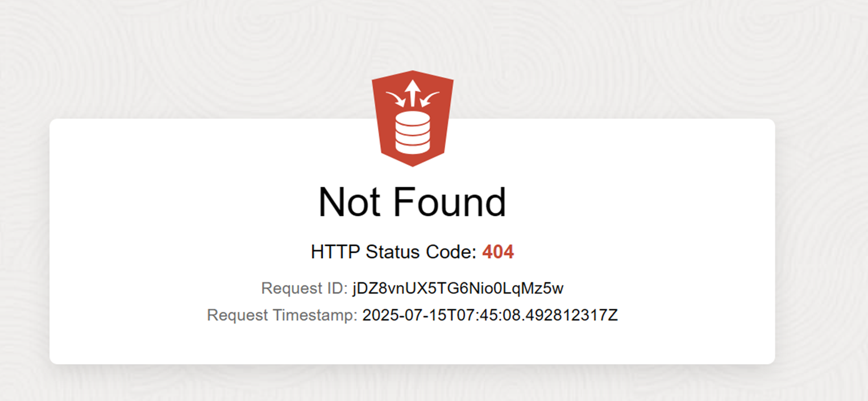Click the "HTTP Status Code:" label
868x401 pixels.
[x=394, y=252]
